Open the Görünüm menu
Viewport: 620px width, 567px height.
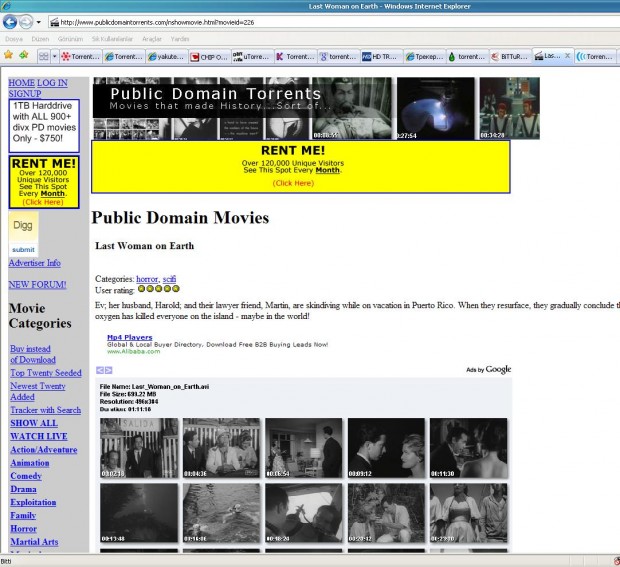coord(70,39)
